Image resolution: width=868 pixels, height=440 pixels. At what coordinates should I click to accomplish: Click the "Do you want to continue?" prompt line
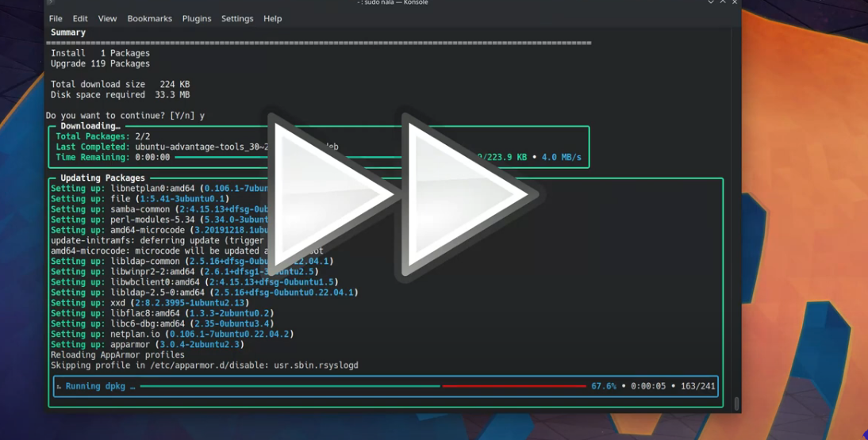pyautogui.click(x=125, y=116)
